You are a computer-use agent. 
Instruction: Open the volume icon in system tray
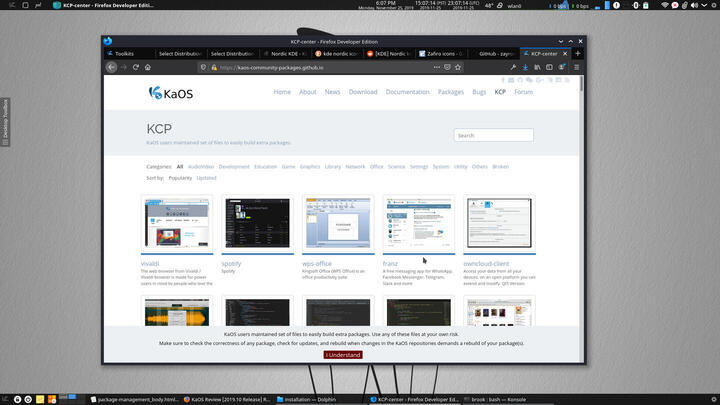[694, 5]
